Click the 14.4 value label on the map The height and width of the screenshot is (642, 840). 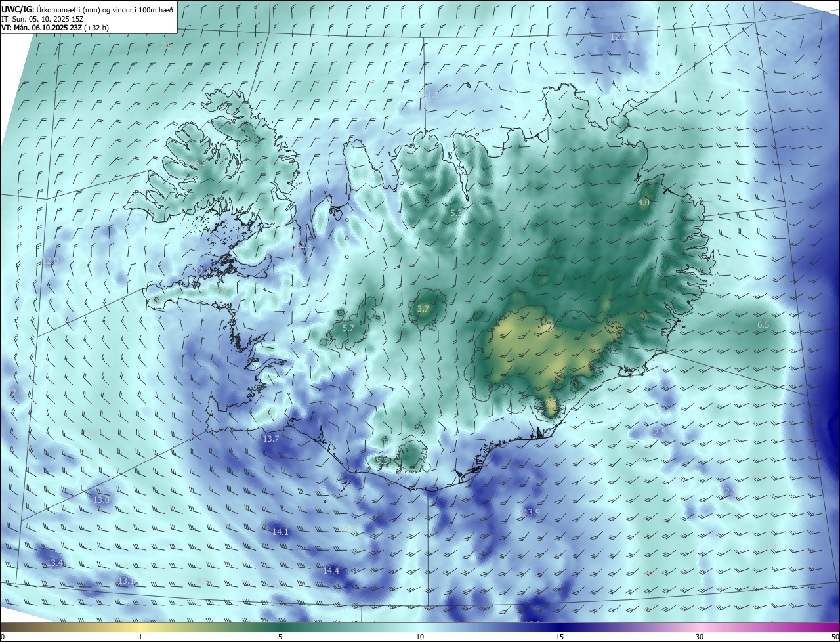tap(331, 570)
